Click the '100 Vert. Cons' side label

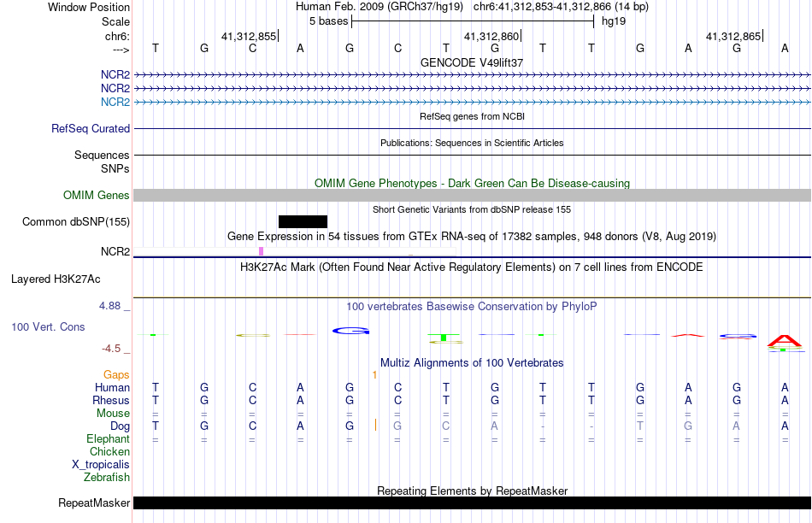[48, 326]
